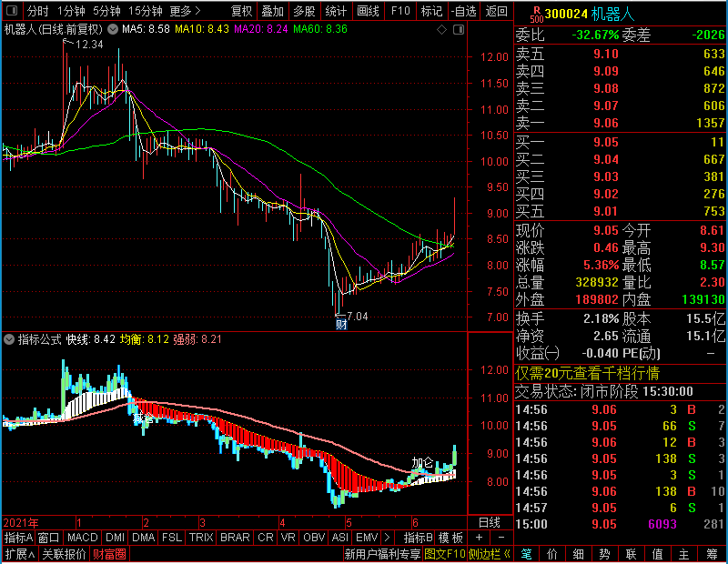Click the 财 marker under the 7.04 low
The width and height of the screenshot is (728, 564).
click(341, 325)
